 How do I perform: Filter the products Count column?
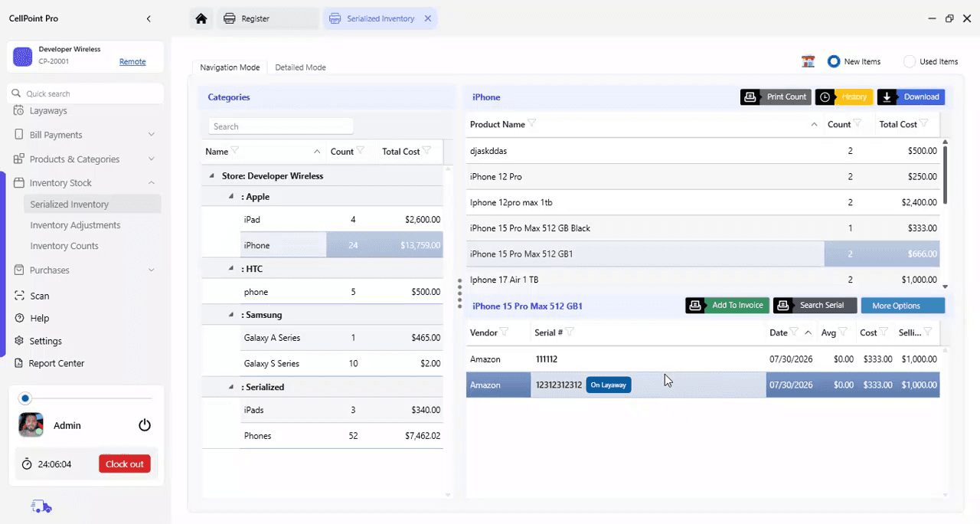[x=858, y=123]
